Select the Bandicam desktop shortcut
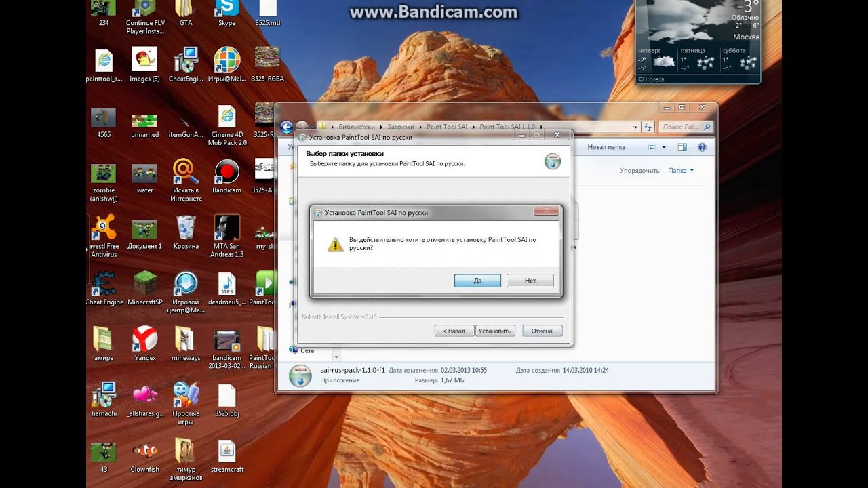Viewport: 868px width, 488px height. point(227,177)
